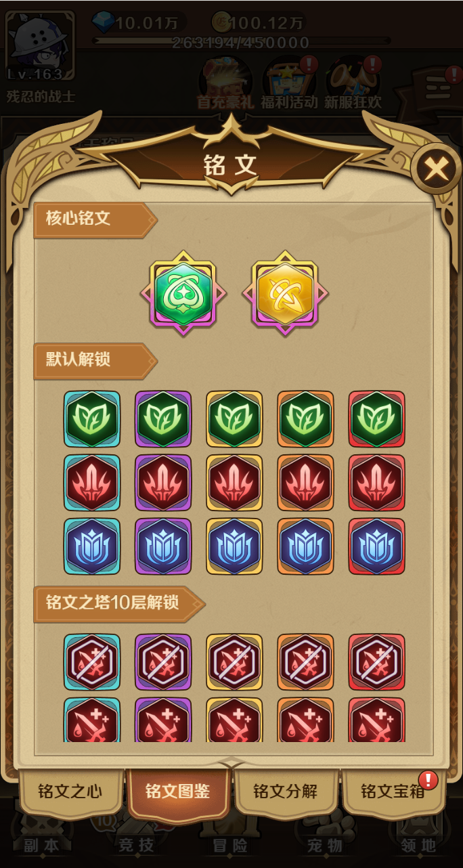The image size is (463, 868).
Task: Tap the orange-bordered blue lotus inscription
Action: point(305,546)
